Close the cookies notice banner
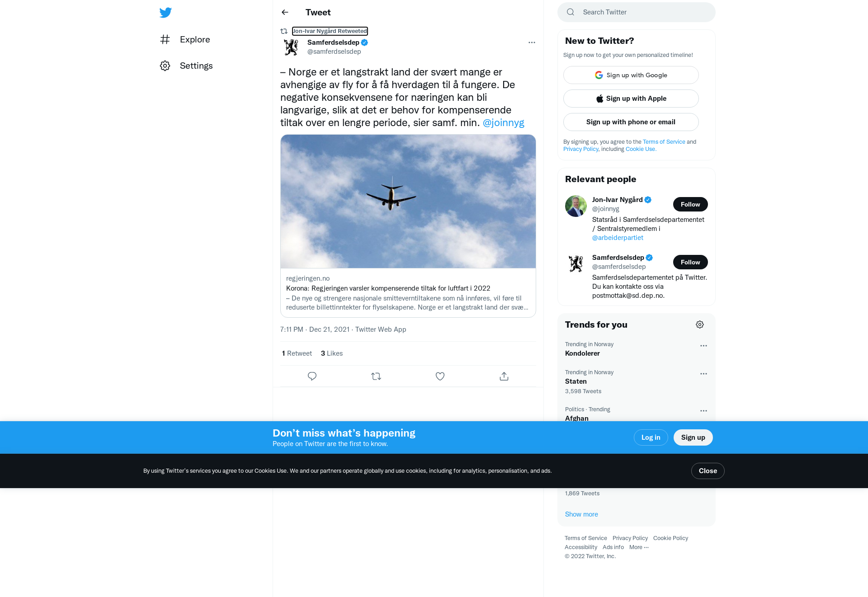This screenshot has height=597, width=868. pyautogui.click(x=708, y=471)
